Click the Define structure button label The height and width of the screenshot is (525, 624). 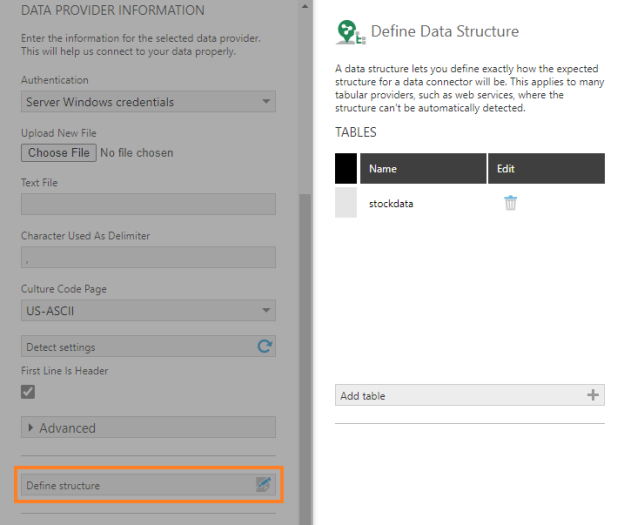(x=63, y=486)
